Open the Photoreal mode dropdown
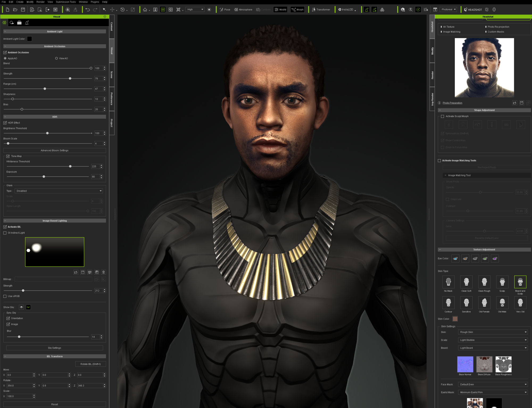This screenshot has width=532, height=408. click(x=448, y=10)
